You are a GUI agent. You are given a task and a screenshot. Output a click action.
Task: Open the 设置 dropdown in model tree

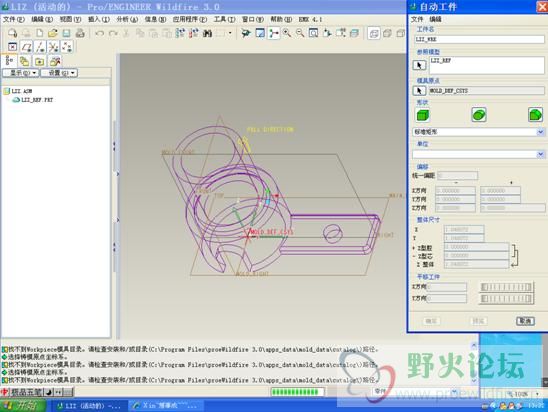click(x=59, y=73)
